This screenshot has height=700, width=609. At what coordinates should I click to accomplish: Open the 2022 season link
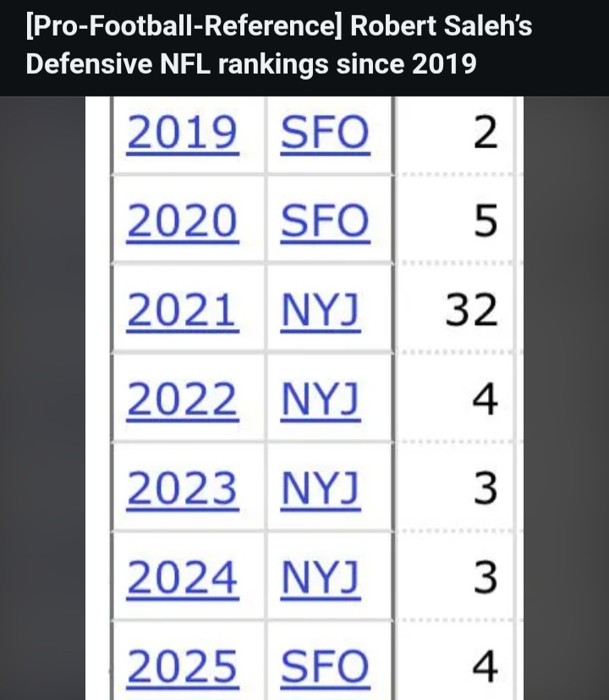183,400
